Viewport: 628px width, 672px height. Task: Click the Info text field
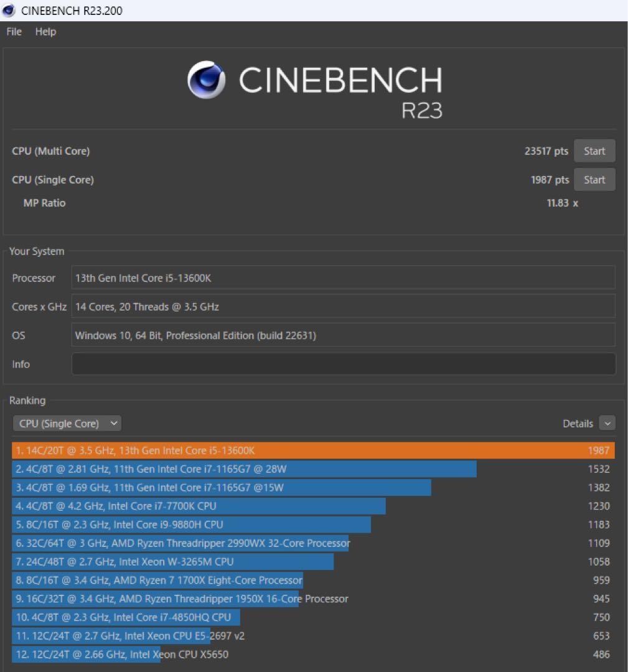pos(344,364)
